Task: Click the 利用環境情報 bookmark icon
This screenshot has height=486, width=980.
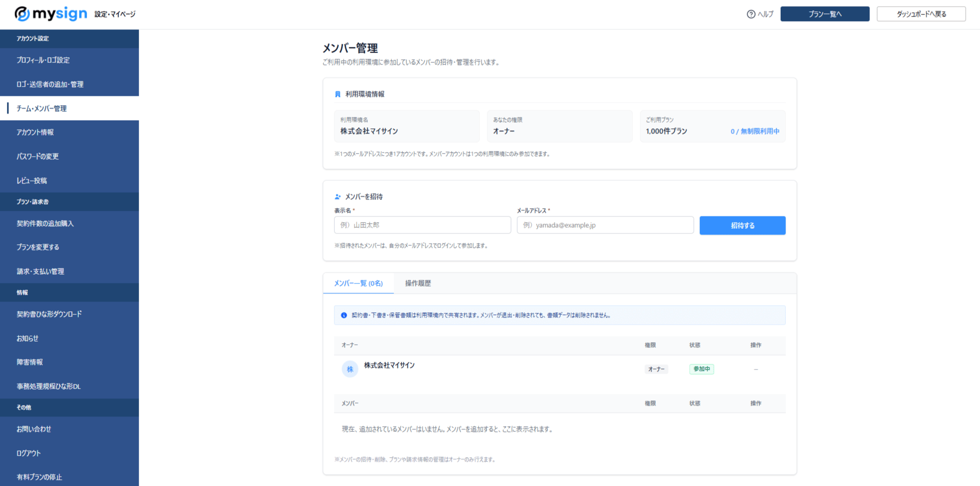Action: tap(338, 94)
